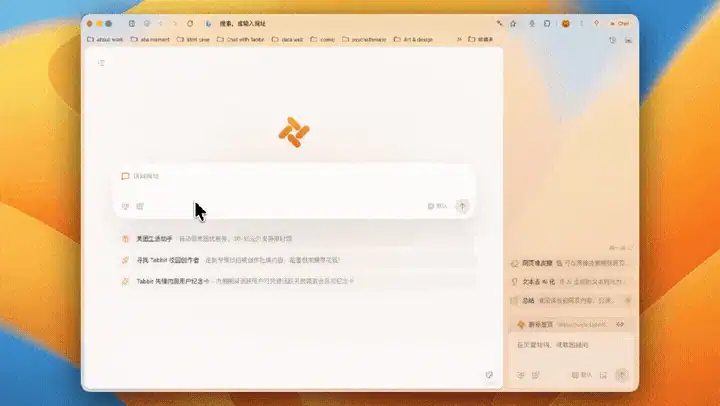Go back with the left arrow
The image size is (720, 406).
tap(161, 23)
